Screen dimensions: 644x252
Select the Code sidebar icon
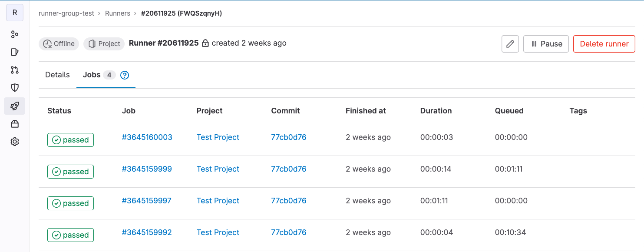(14, 70)
